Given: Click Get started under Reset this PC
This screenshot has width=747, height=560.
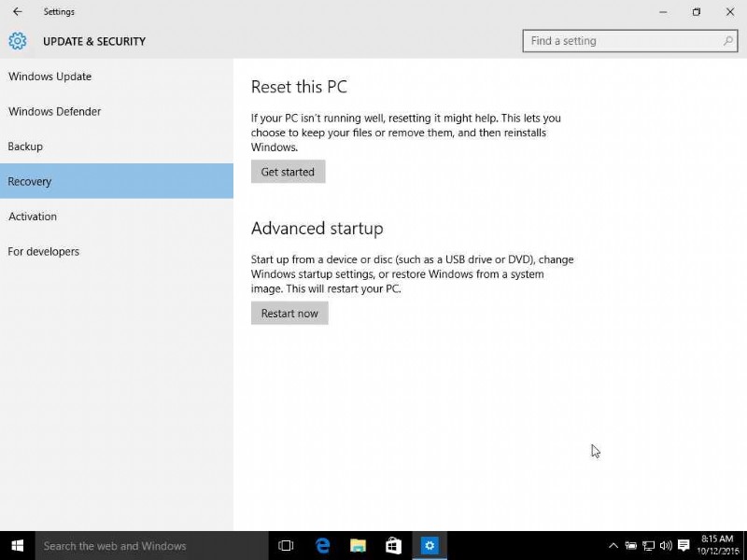Looking at the screenshot, I should (288, 172).
